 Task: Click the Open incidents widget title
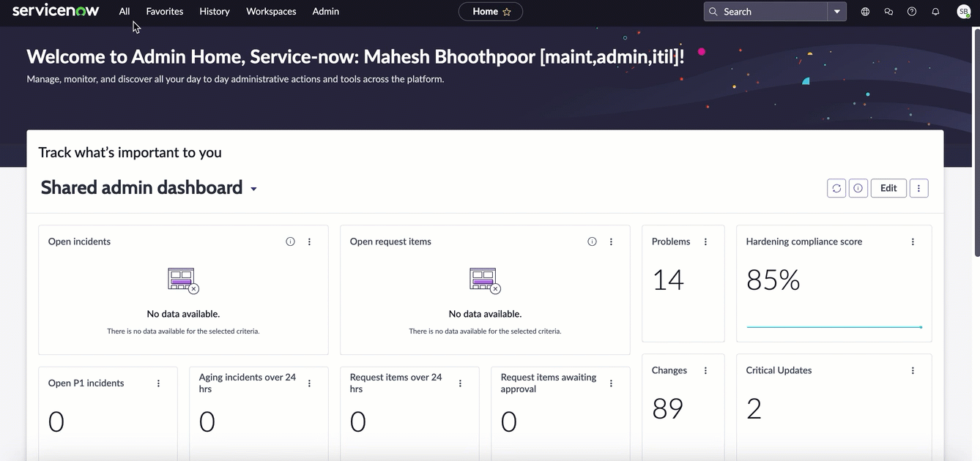79,241
